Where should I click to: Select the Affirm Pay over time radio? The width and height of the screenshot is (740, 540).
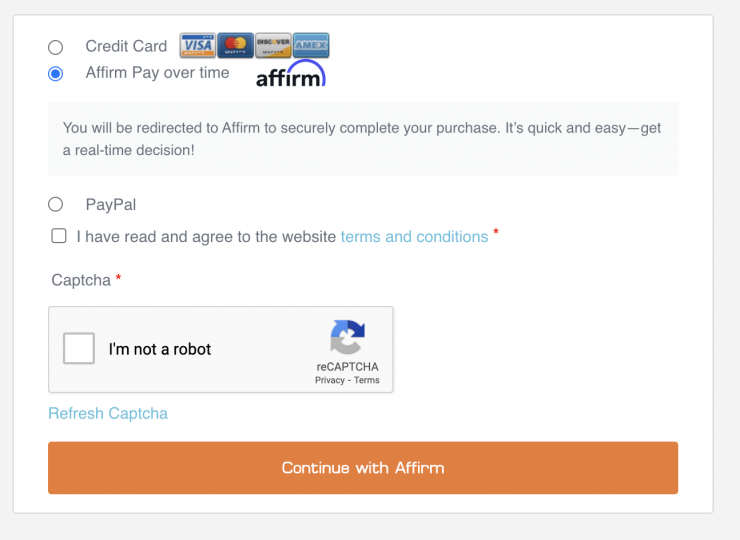[56, 73]
